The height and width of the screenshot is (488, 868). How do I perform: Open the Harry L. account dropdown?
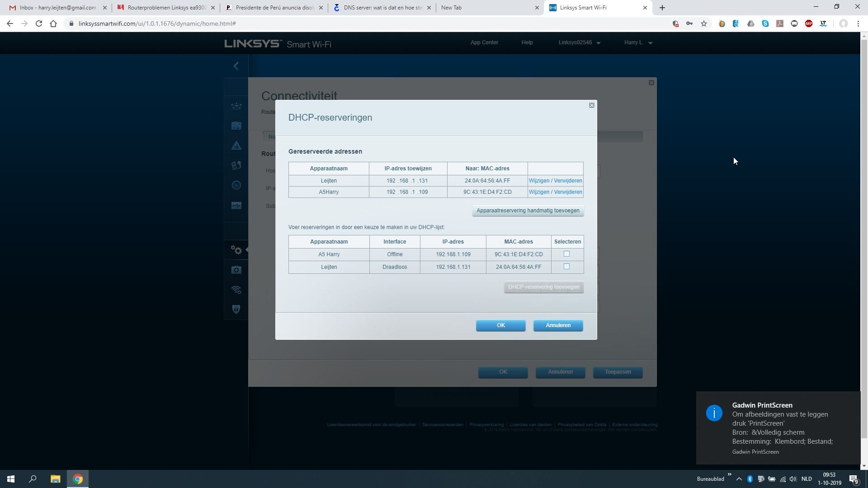coord(638,42)
